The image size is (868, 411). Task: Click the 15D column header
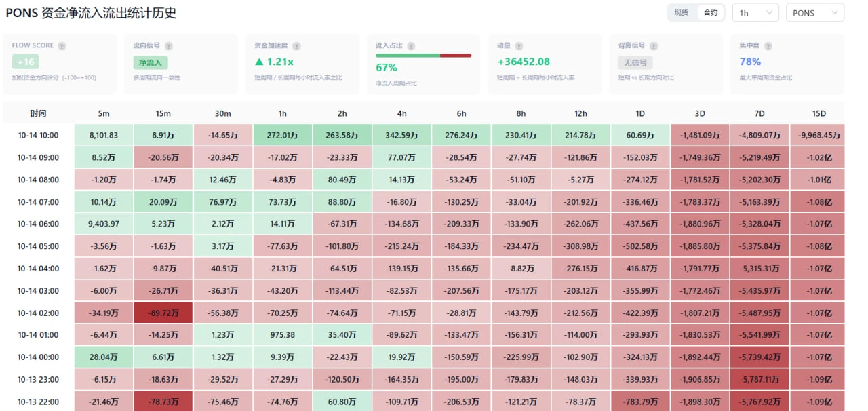click(818, 113)
